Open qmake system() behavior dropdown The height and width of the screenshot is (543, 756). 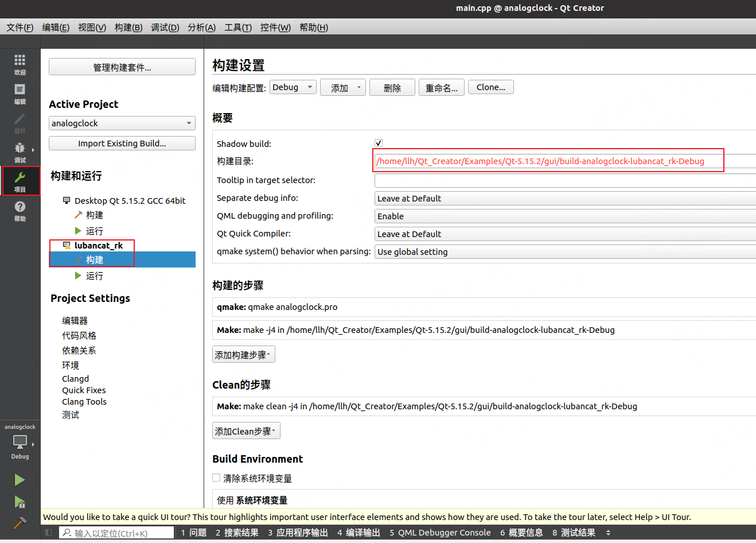click(565, 251)
